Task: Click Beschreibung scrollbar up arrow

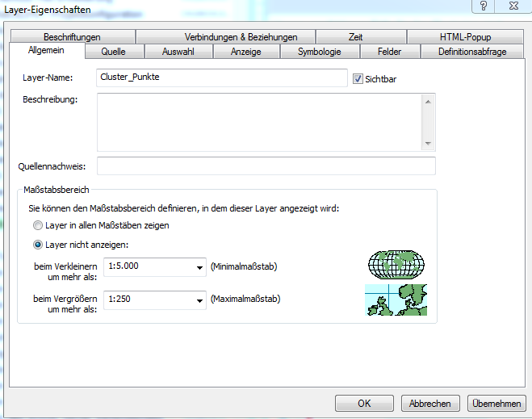Action: tap(428, 102)
